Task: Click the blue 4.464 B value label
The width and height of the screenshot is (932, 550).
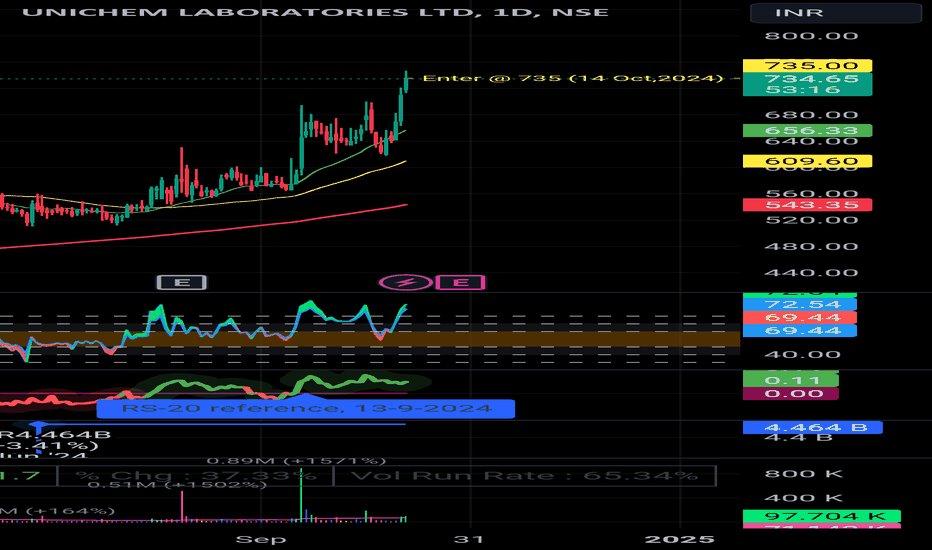Action: [813, 428]
